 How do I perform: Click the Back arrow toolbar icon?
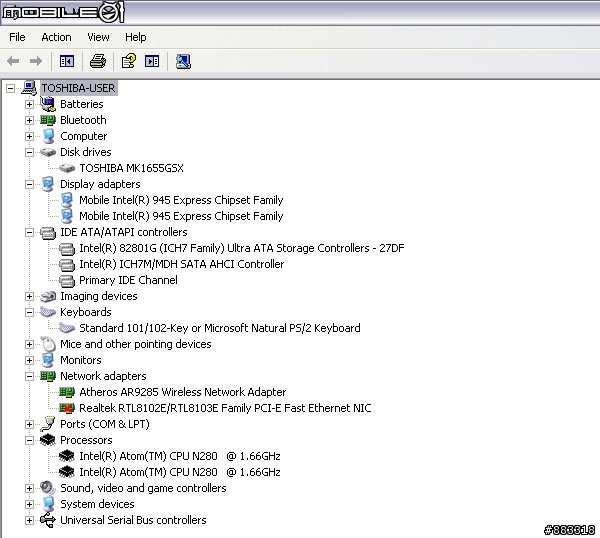pyautogui.click(x=13, y=61)
